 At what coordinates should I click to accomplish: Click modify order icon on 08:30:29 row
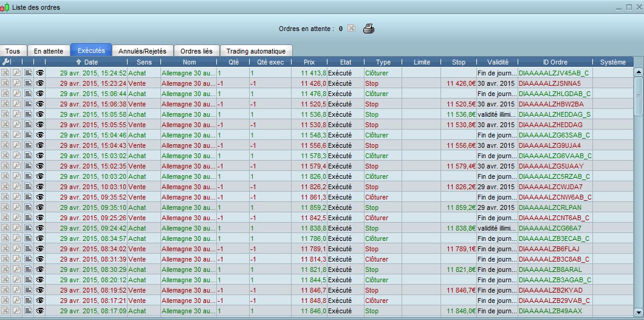[x=16, y=270]
